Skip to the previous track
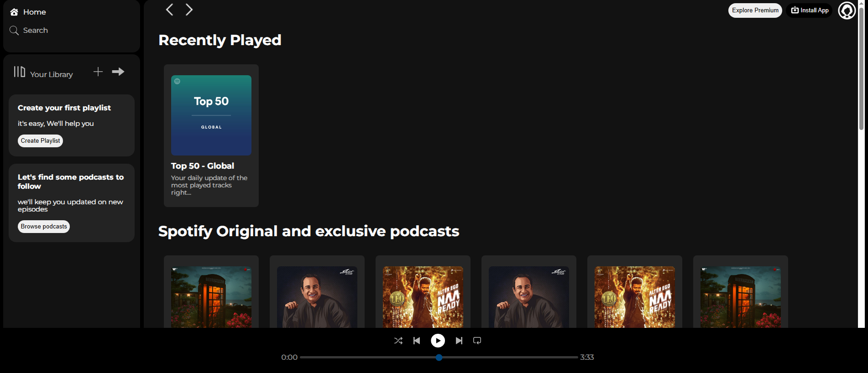Viewport: 868px width, 373px height. tap(417, 341)
